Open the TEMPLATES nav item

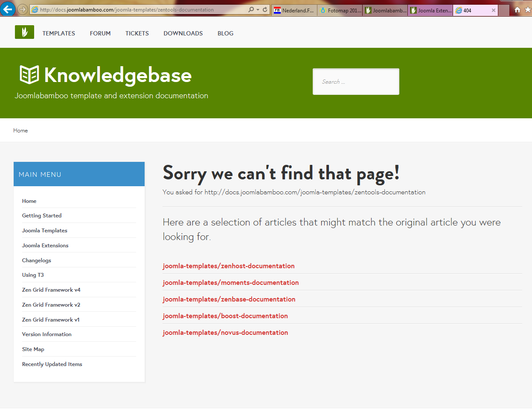(59, 33)
